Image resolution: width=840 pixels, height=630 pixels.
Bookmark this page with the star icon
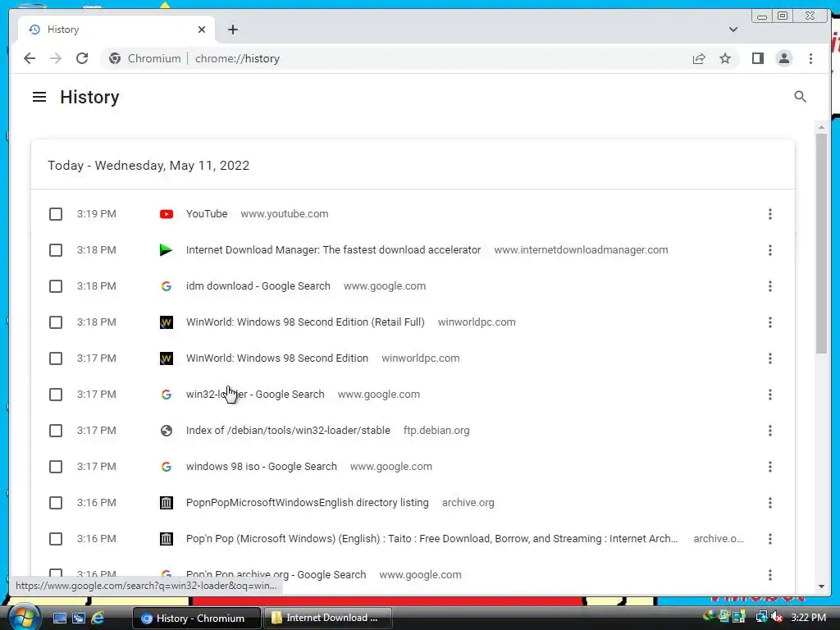pyautogui.click(x=725, y=58)
